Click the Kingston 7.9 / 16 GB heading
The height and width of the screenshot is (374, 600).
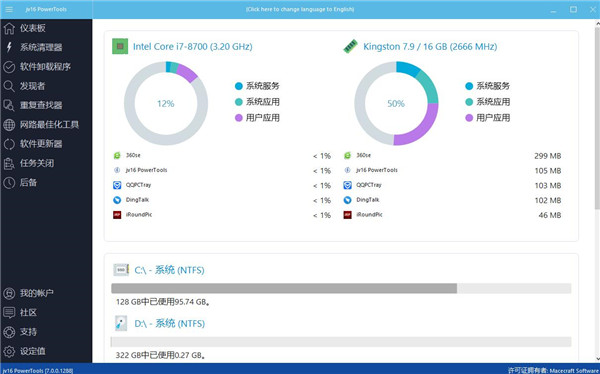point(430,47)
